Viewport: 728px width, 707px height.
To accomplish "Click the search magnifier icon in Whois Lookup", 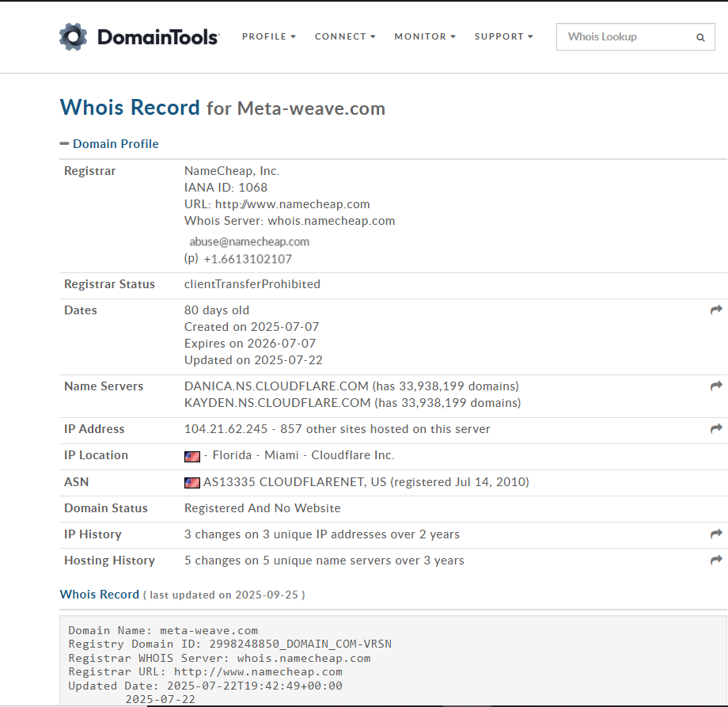I will [x=700, y=37].
